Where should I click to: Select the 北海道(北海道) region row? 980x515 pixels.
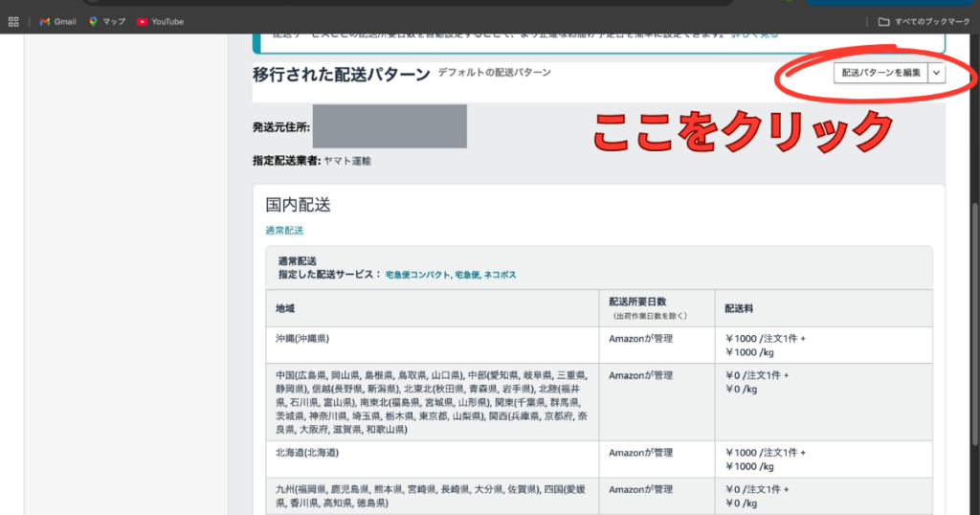308,452
